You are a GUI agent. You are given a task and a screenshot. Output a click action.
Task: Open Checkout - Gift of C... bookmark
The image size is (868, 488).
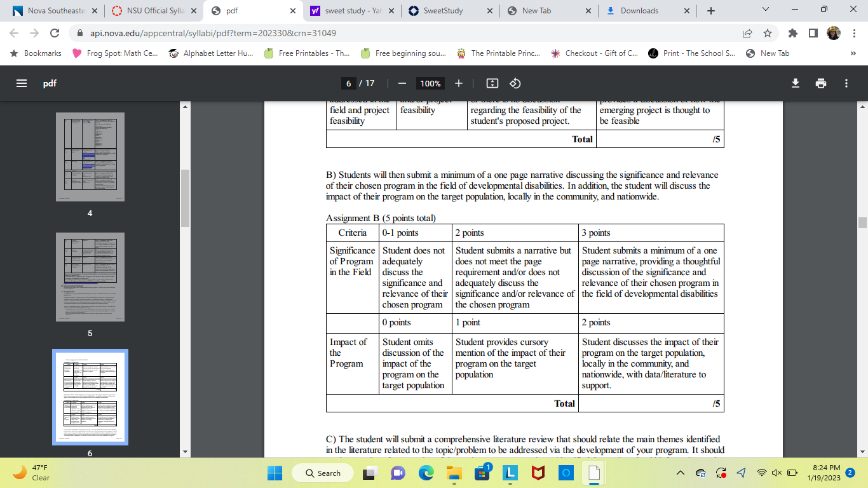tap(595, 53)
